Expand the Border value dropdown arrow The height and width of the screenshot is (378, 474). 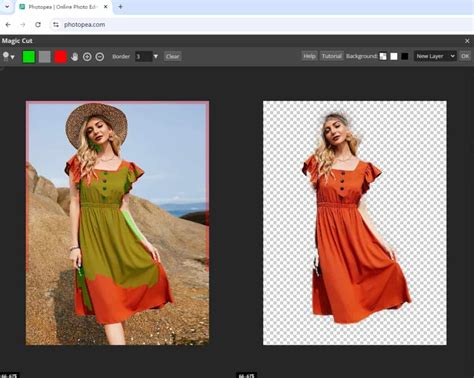(x=156, y=57)
